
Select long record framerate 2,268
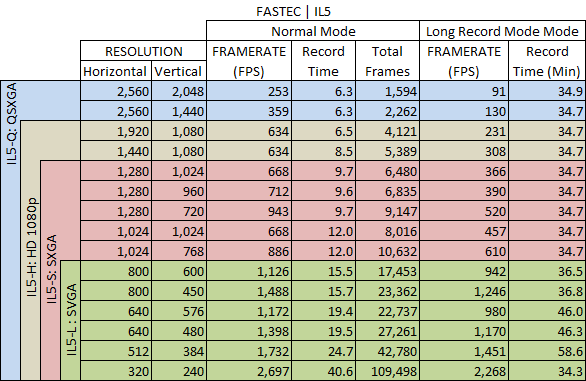point(464,371)
